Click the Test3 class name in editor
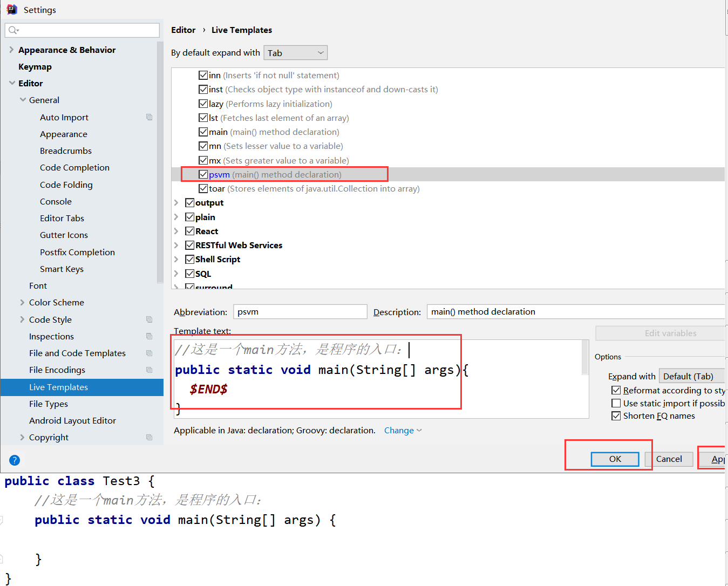Viewport: 728px width, 586px height. [x=121, y=481]
